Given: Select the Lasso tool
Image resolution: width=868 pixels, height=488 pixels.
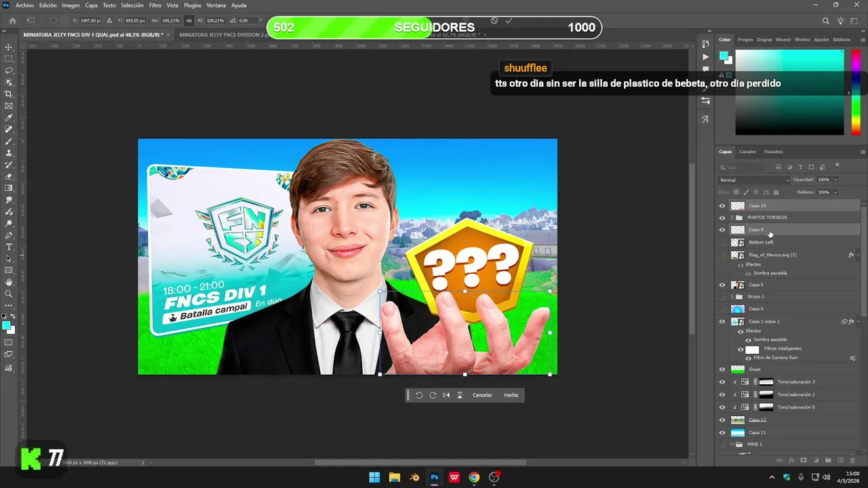Looking at the screenshot, I should 9,70.
